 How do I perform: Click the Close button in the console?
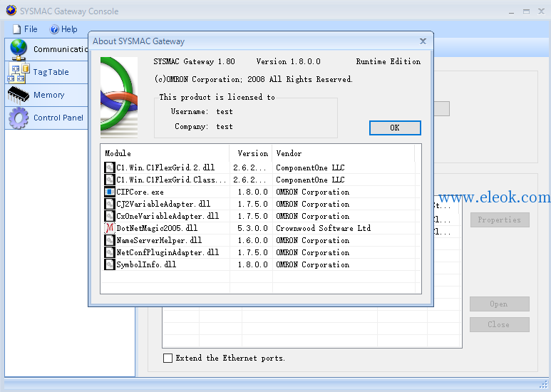(x=500, y=324)
